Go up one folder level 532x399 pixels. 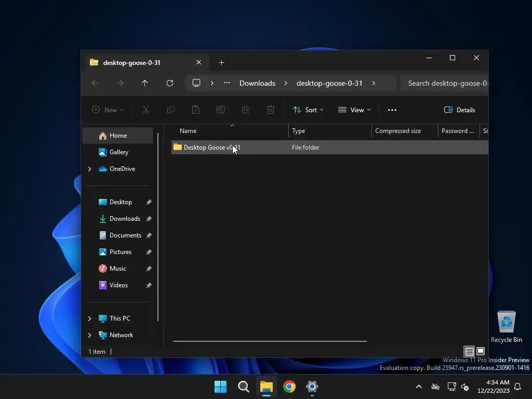[145, 83]
